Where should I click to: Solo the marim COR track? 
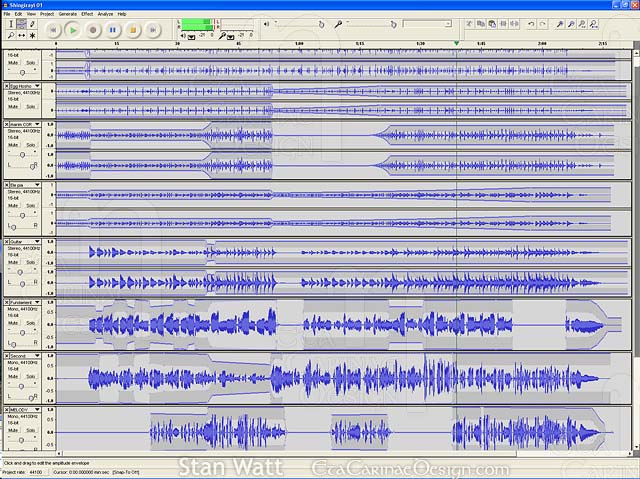(31, 143)
